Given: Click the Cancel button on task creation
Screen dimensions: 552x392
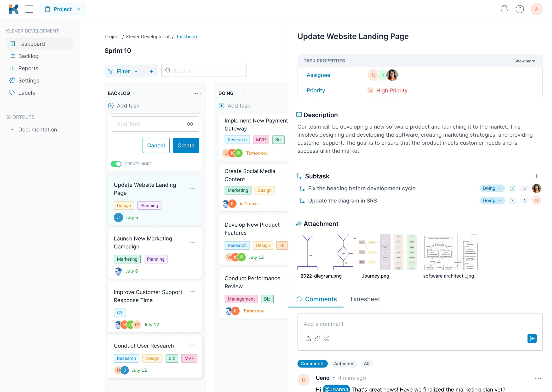Looking at the screenshot, I should pyautogui.click(x=156, y=145).
